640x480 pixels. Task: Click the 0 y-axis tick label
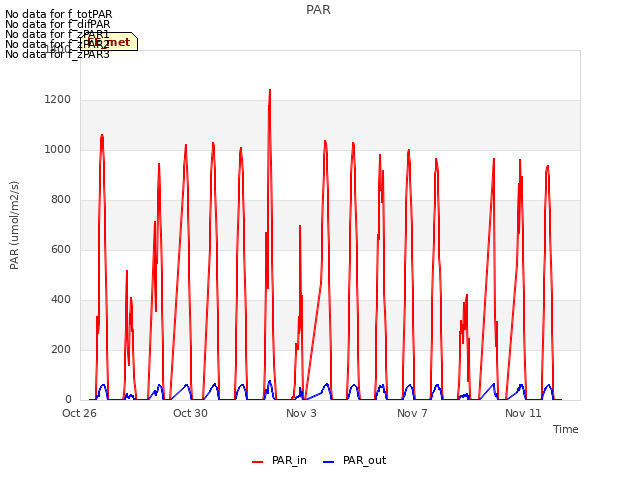click(x=68, y=400)
